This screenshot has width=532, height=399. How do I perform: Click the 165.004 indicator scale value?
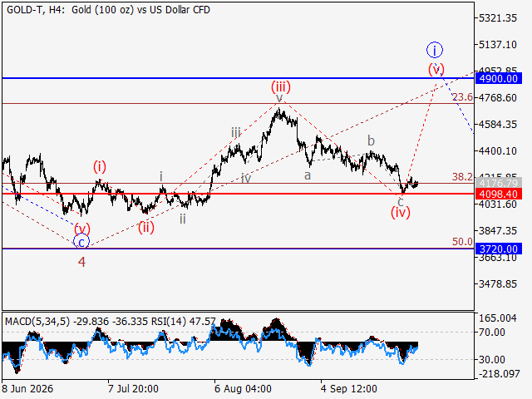point(498,318)
